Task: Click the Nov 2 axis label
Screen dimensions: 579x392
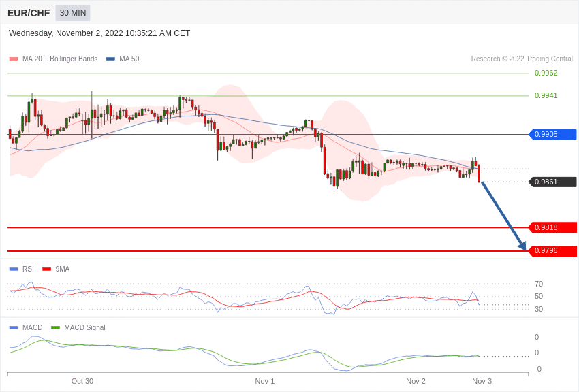Action: coord(416,381)
